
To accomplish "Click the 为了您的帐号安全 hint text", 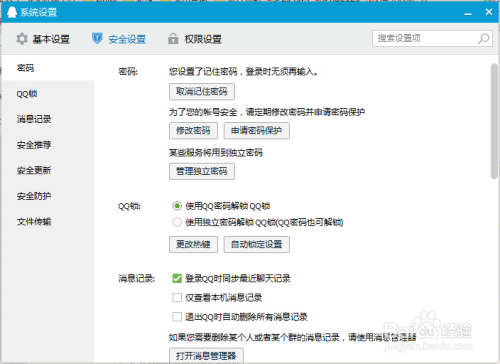I will pos(267,112).
